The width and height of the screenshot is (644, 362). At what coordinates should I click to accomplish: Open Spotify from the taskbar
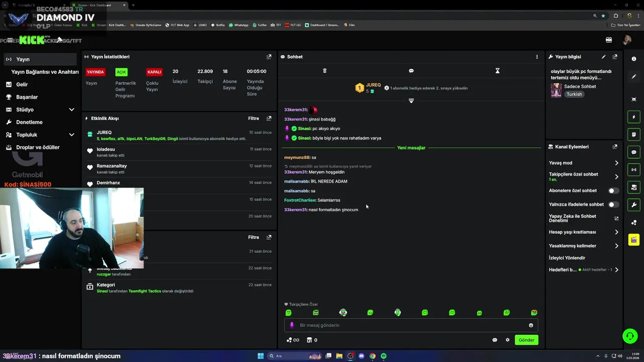point(383,356)
